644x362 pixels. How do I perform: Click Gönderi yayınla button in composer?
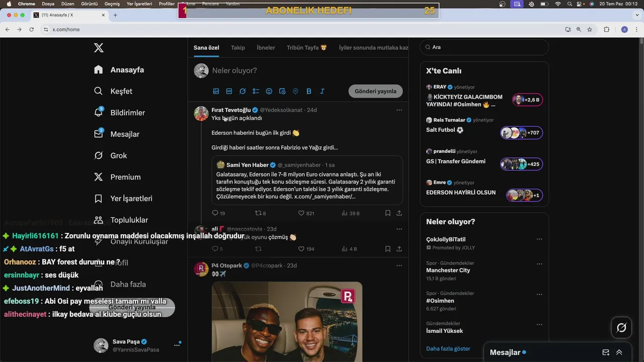tap(375, 91)
